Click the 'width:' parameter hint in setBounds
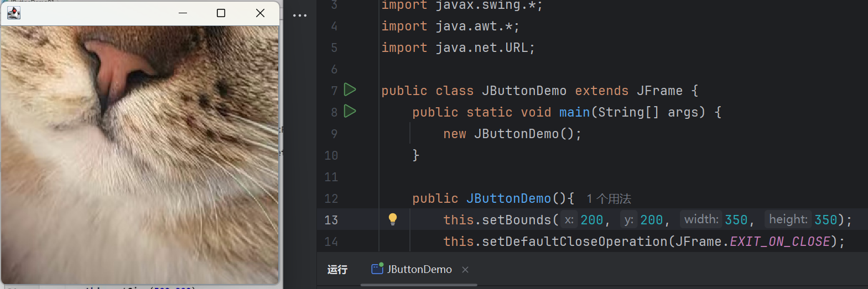The width and height of the screenshot is (868, 289). click(x=701, y=219)
